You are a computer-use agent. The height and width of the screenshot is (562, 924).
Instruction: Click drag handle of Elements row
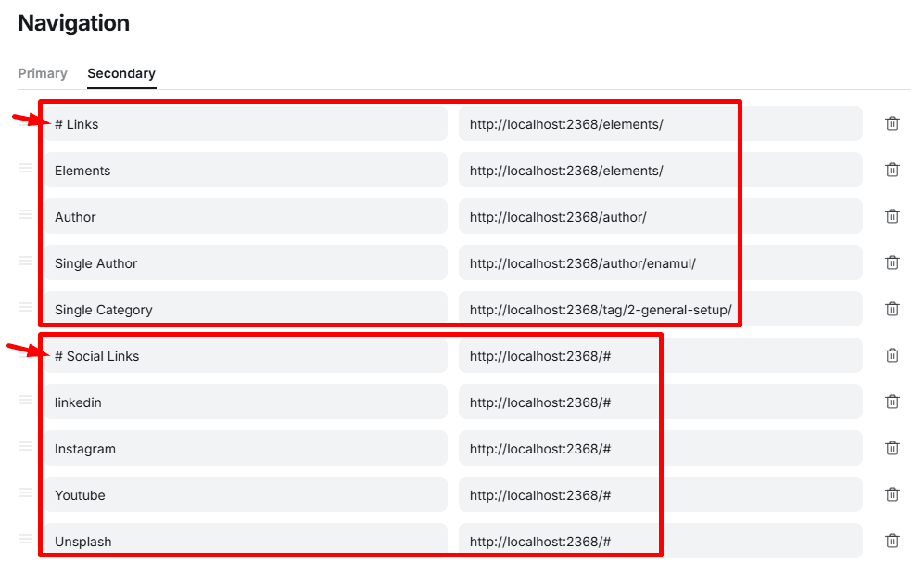(25, 168)
